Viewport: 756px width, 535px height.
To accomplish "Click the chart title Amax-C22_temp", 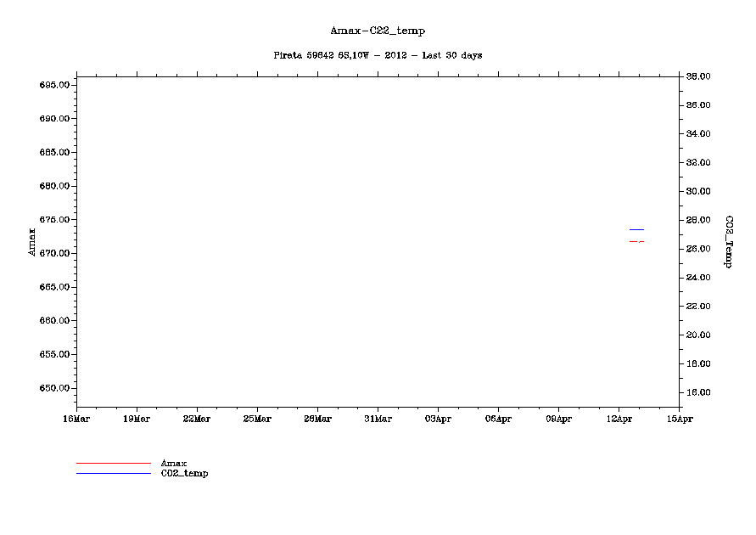I will click(x=378, y=31).
